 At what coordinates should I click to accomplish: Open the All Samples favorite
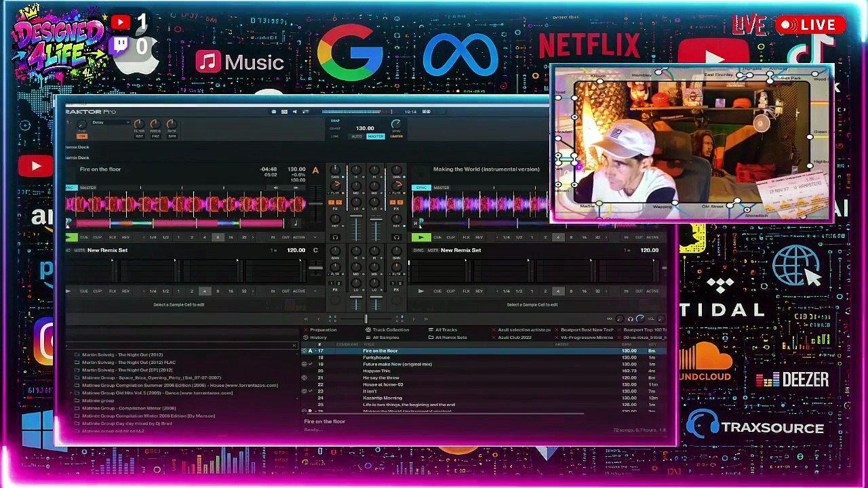[382, 337]
